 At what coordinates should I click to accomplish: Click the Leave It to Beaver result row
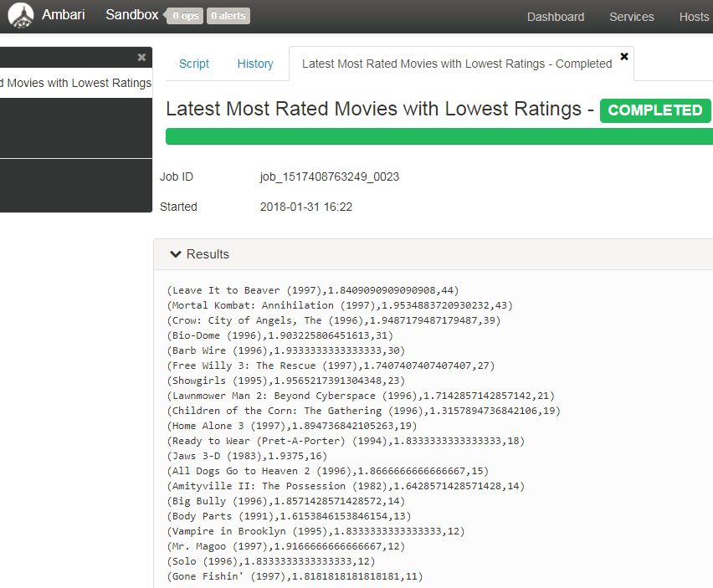313,290
